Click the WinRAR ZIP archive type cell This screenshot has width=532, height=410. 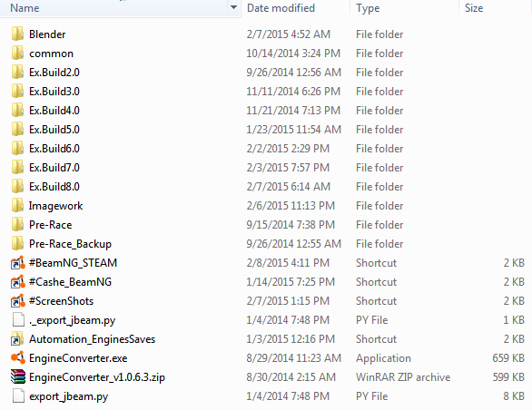tap(403, 377)
